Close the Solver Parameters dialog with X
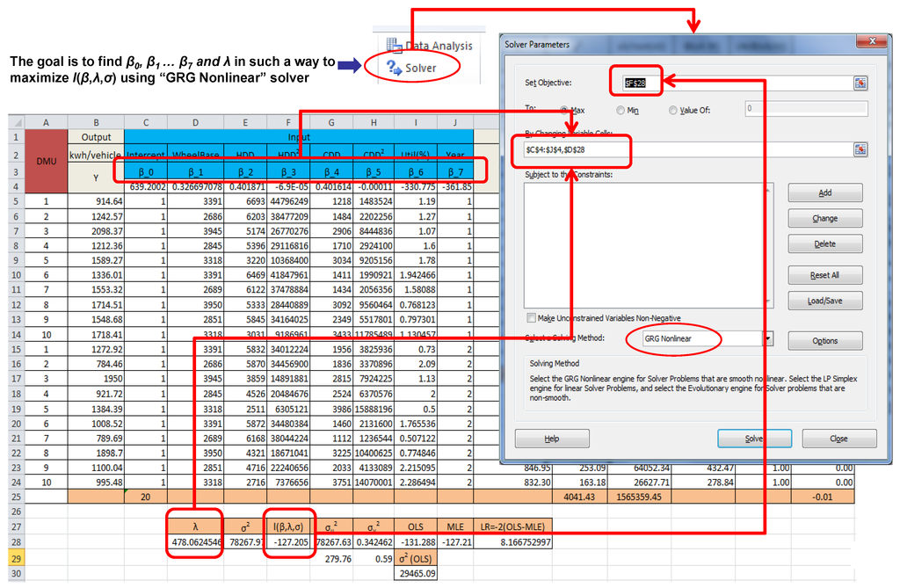The image size is (900, 588). 873,43
